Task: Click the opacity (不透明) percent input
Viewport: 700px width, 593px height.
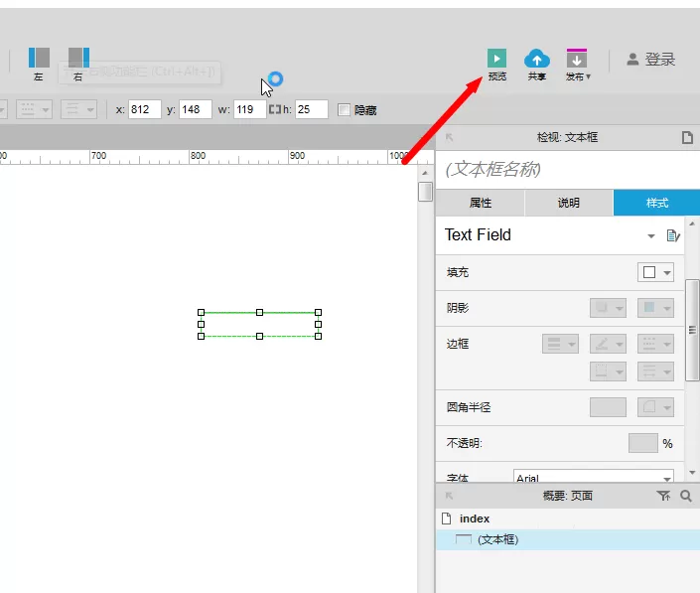Action: (642, 443)
